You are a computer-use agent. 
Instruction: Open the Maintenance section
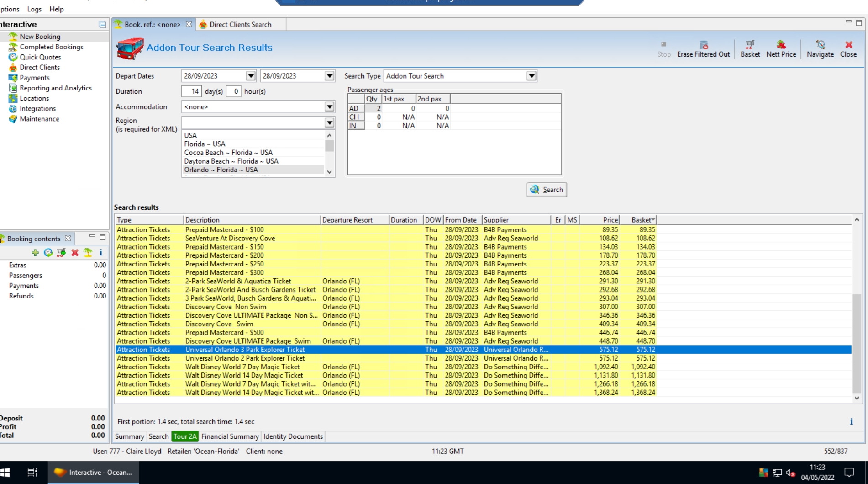click(39, 119)
